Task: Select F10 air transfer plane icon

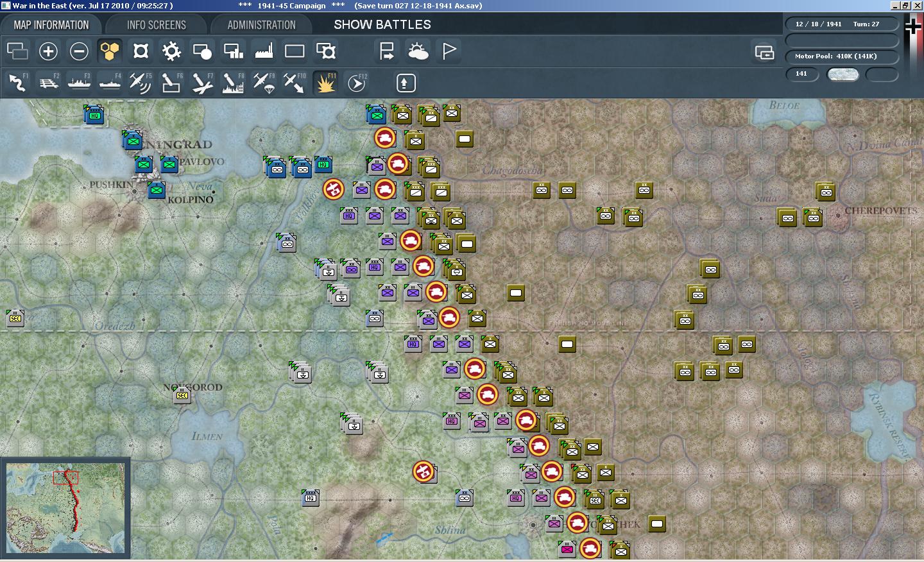Action: (x=295, y=83)
